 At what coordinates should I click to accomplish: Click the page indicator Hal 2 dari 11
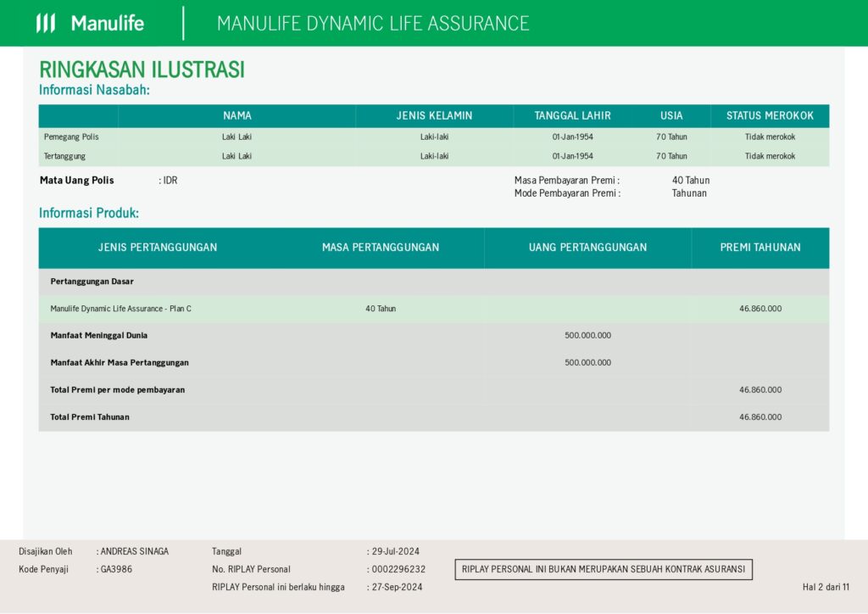tap(826, 587)
